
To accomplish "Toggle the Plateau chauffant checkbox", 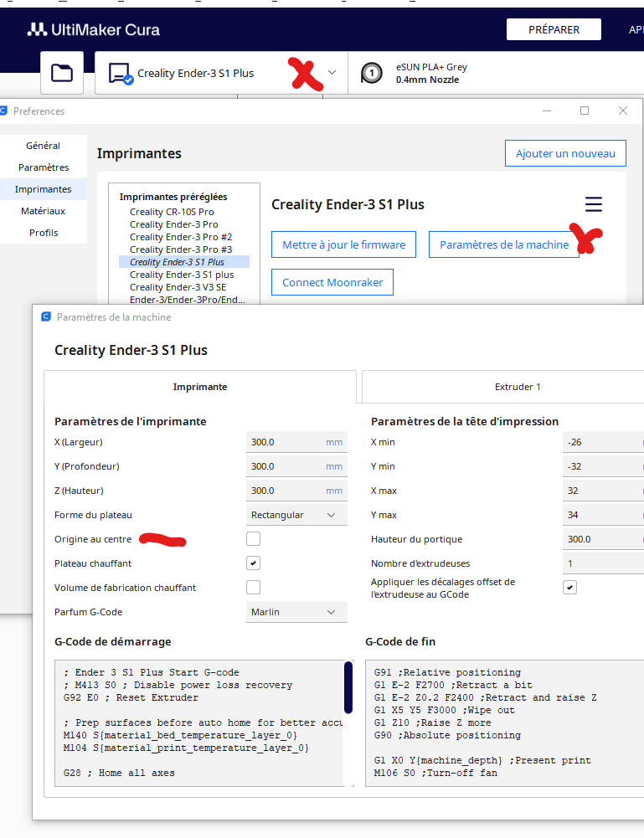I will (x=253, y=563).
